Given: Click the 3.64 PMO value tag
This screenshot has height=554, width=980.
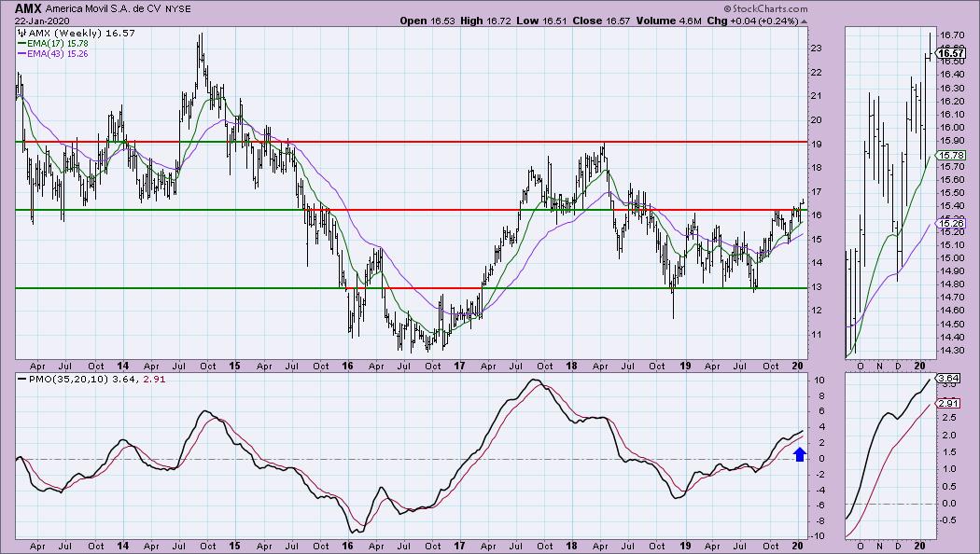Looking at the screenshot, I should click(x=949, y=379).
